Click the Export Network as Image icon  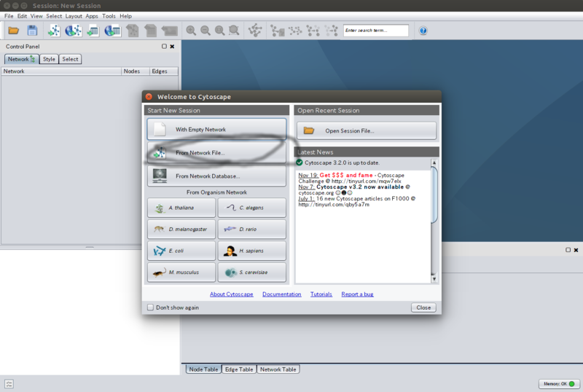[170, 31]
